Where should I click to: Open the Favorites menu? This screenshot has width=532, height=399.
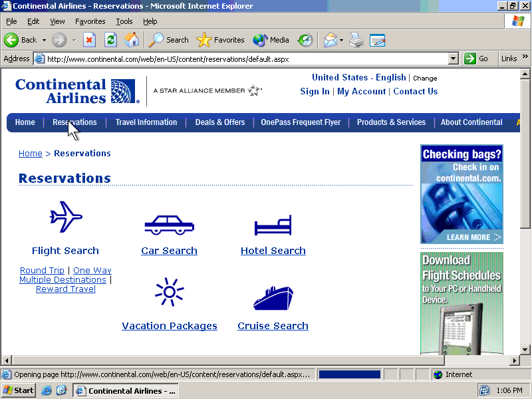[x=90, y=21]
